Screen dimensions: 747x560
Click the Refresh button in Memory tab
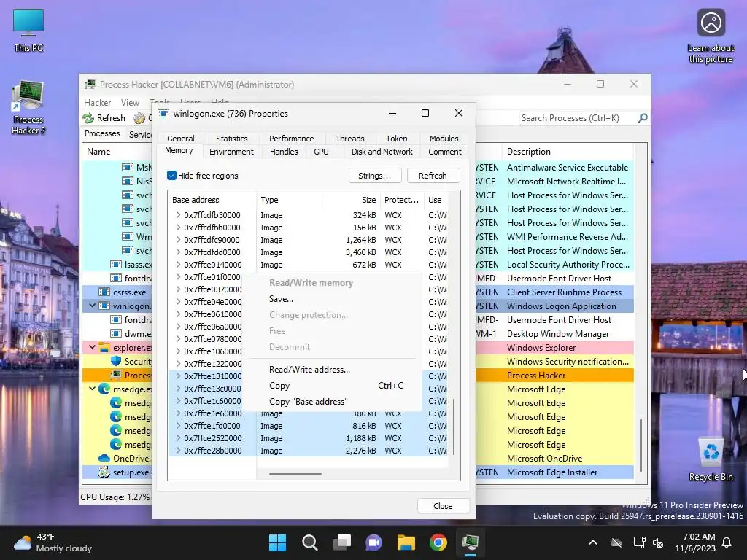pos(433,176)
